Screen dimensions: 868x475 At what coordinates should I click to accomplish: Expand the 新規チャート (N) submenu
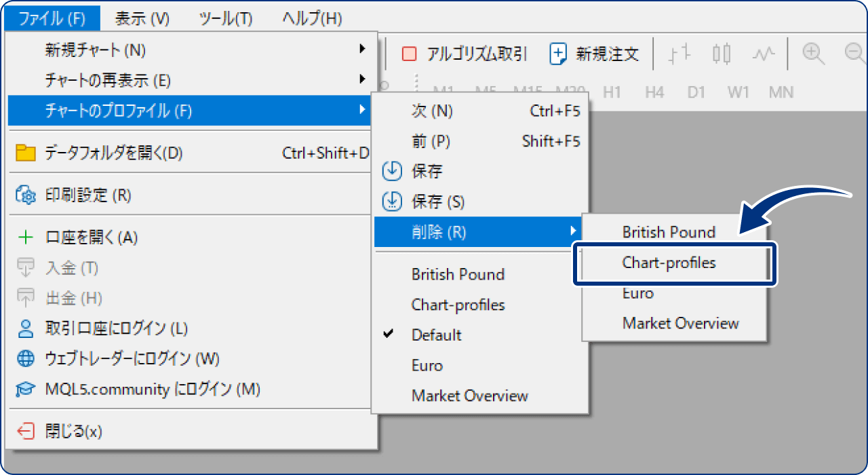[x=191, y=50]
